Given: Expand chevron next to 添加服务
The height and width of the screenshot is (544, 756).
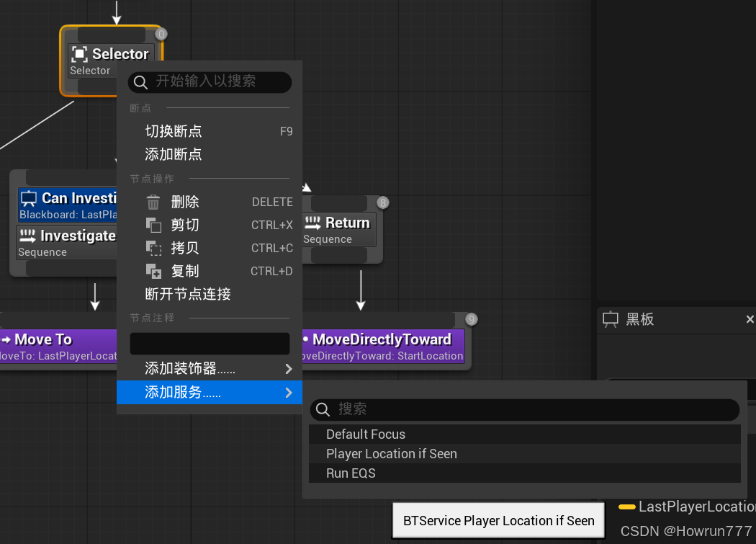Looking at the screenshot, I should click(289, 393).
